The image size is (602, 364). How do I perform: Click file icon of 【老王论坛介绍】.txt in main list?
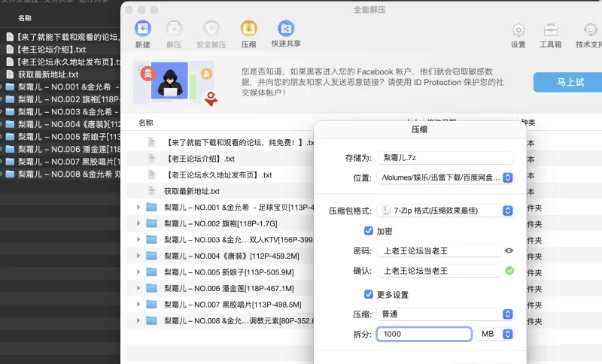[x=152, y=159]
